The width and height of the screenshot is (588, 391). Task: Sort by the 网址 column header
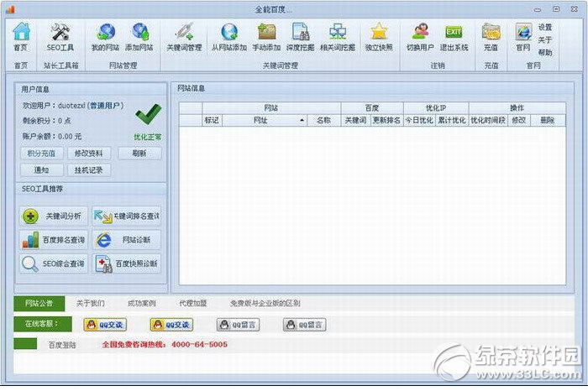(x=265, y=120)
